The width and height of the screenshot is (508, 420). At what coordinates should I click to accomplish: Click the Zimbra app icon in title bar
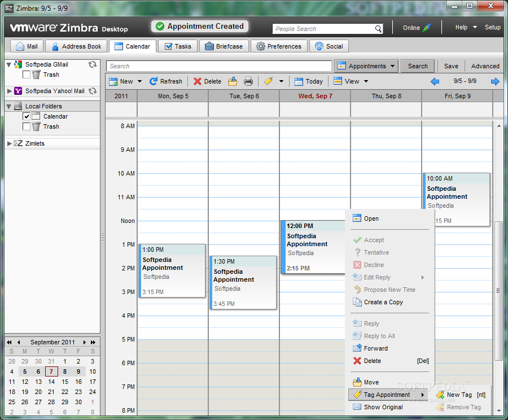coord(10,8)
